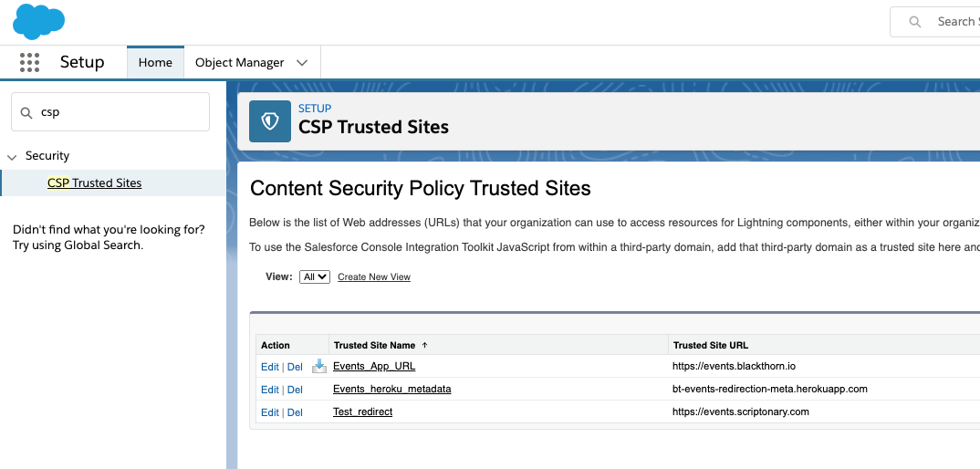Click the Try using Global Search text
The image size is (980, 469).
[x=78, y=245]
